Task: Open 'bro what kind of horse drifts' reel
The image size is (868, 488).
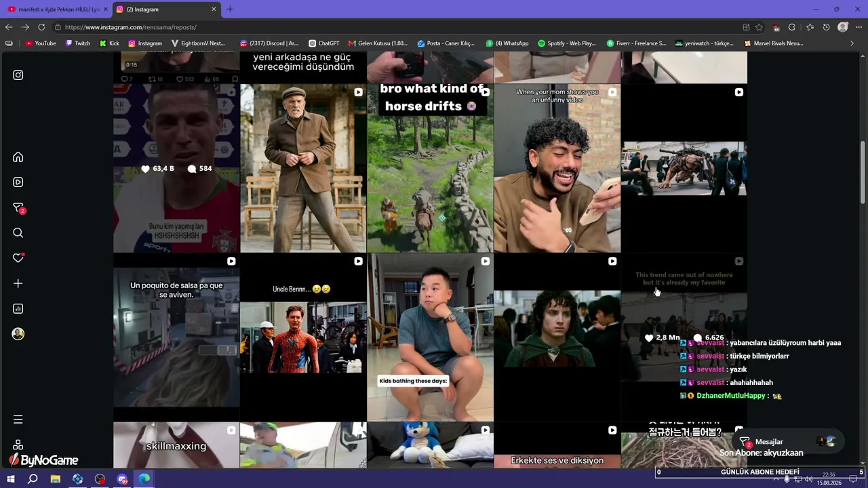Action: click(x=430, y=168)
